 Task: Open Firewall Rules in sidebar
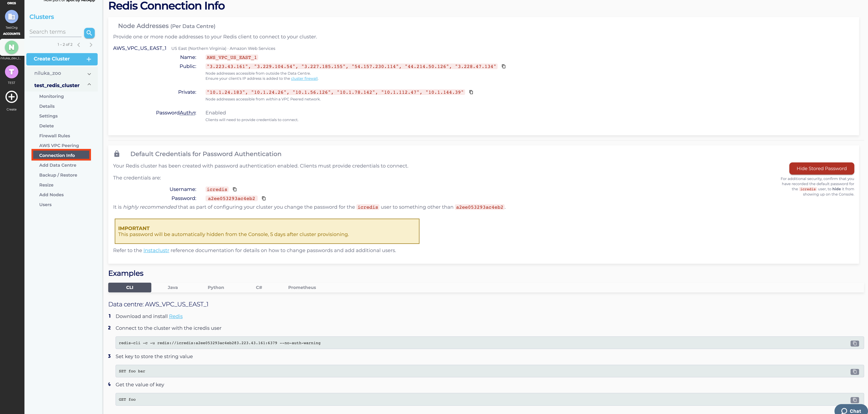pos(55,136)
